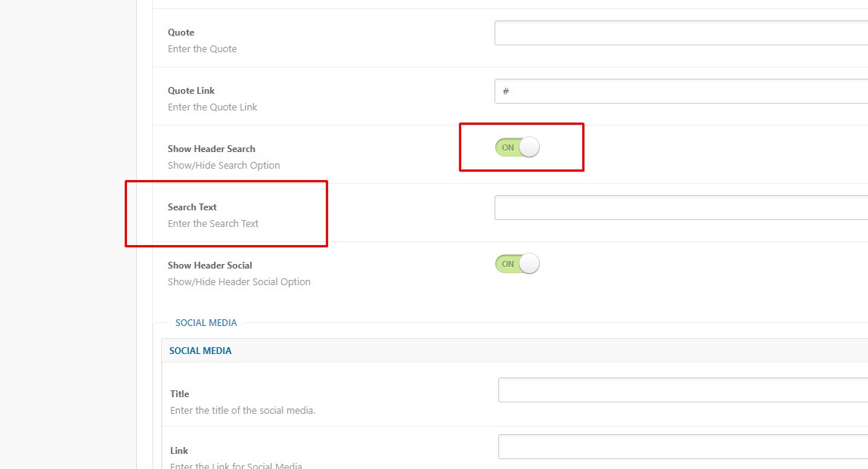Click the Search Text label
868x469 pixels.
(x=192, y=207)
